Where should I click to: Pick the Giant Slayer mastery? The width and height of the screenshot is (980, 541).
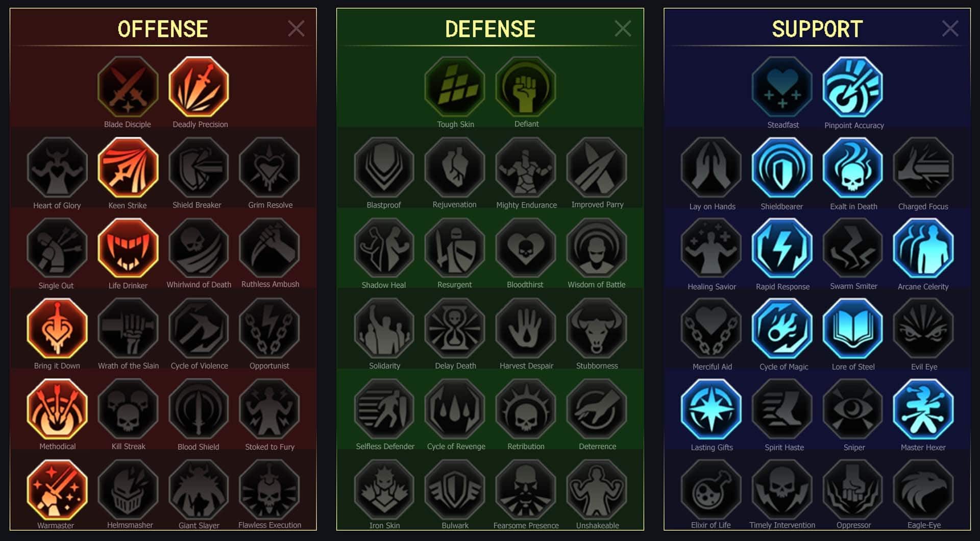[x=199, y=489]
